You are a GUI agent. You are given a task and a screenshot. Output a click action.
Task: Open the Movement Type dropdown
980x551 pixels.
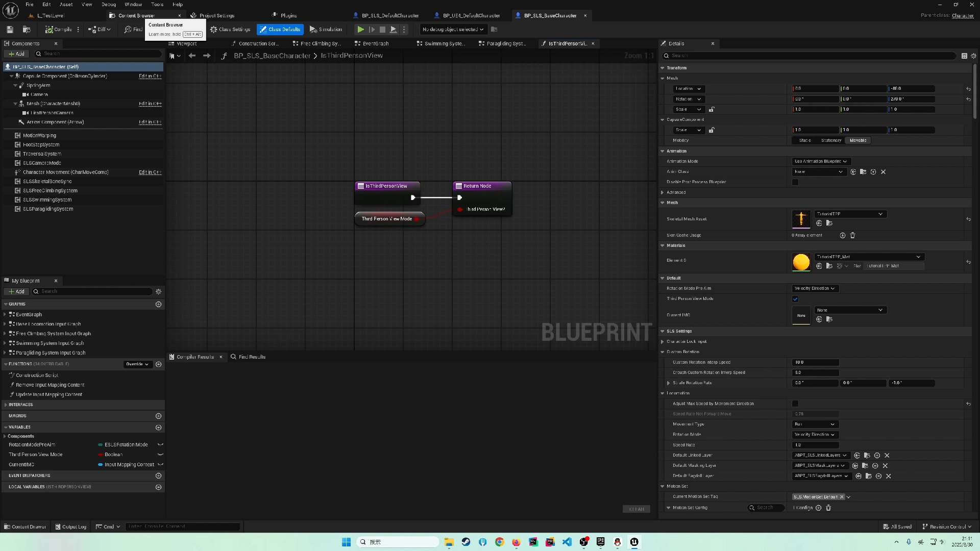click(815, 424)
